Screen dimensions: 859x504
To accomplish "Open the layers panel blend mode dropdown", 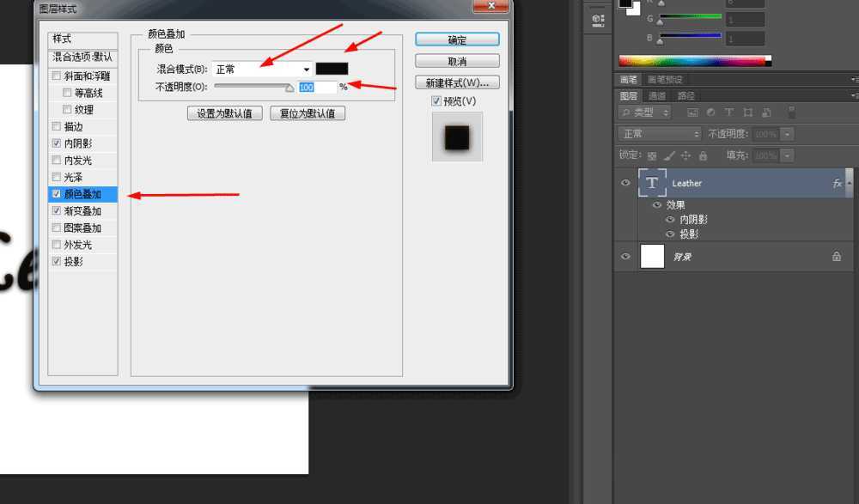I will pos(658,133).
